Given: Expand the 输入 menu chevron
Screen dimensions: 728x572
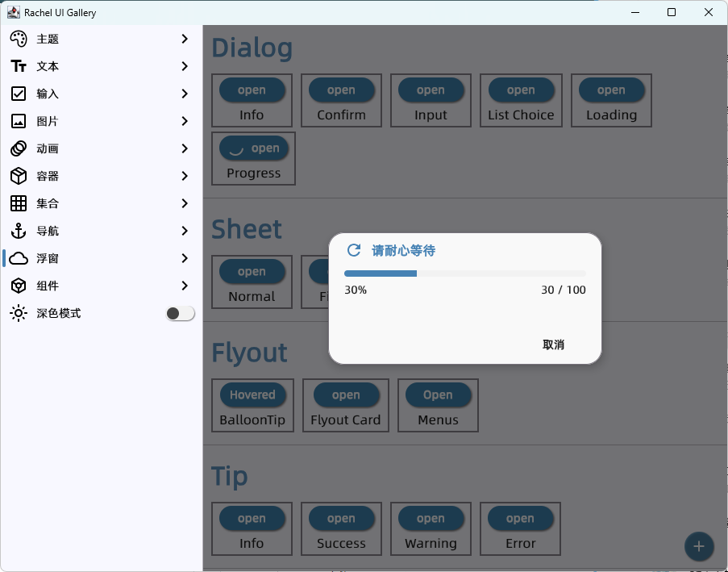Looking at the screenshot, I should 185,94.
